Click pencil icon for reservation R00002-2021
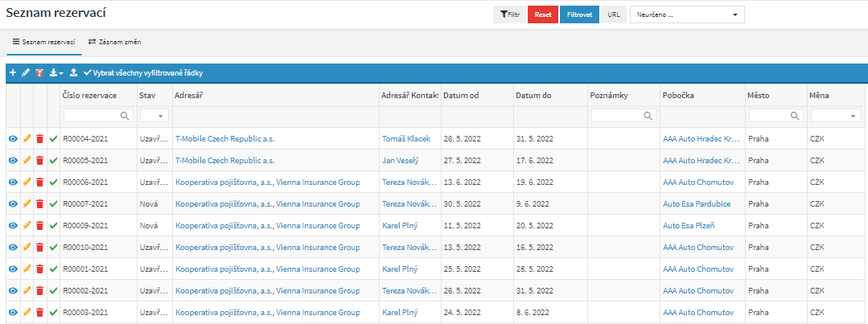This screenshot has height=324, width=868. coord(27,290)
